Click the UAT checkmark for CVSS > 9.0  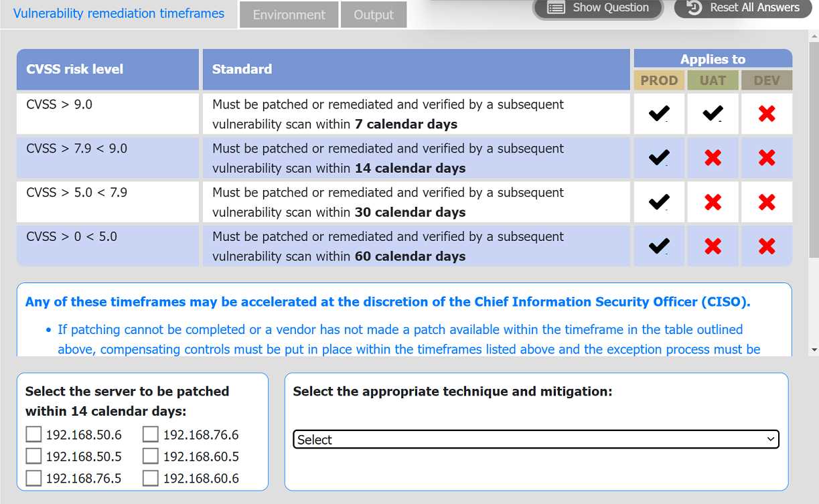tap(713, 113)
